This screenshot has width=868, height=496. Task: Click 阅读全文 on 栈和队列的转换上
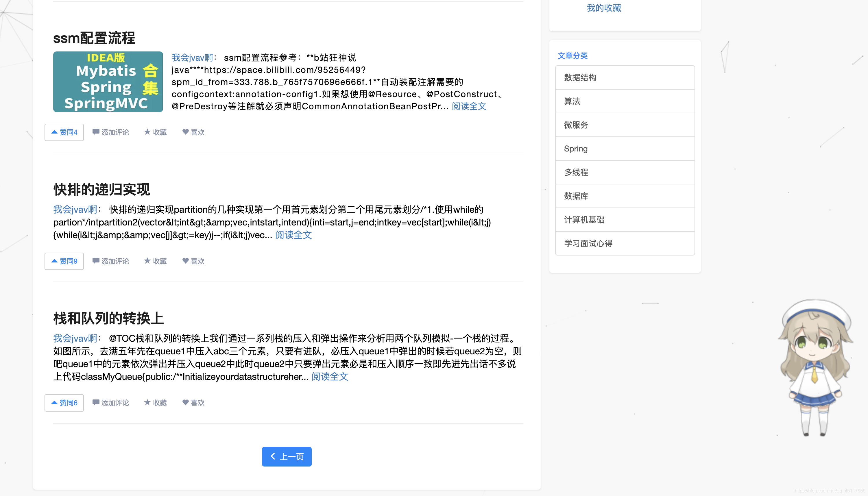coord(329,377)
